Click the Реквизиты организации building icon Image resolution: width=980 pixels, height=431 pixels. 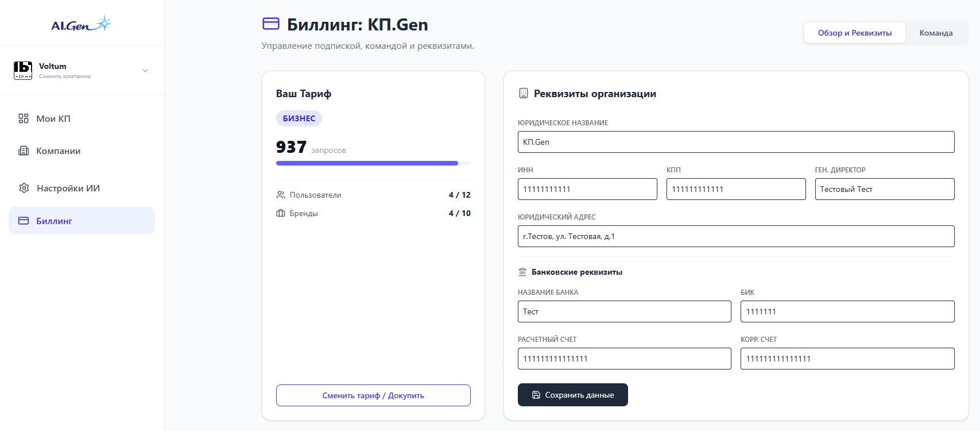[523, 93]
